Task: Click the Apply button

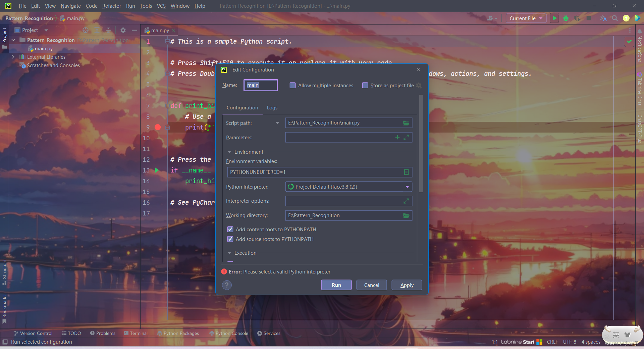Action: click(407, 285)
